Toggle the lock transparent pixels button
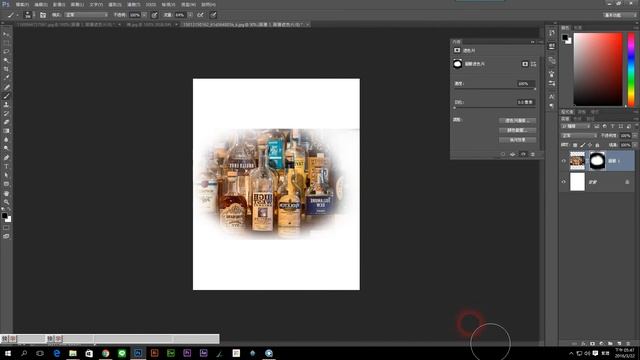Viewport: 640px width, 360px height. (x=575, y=145)
